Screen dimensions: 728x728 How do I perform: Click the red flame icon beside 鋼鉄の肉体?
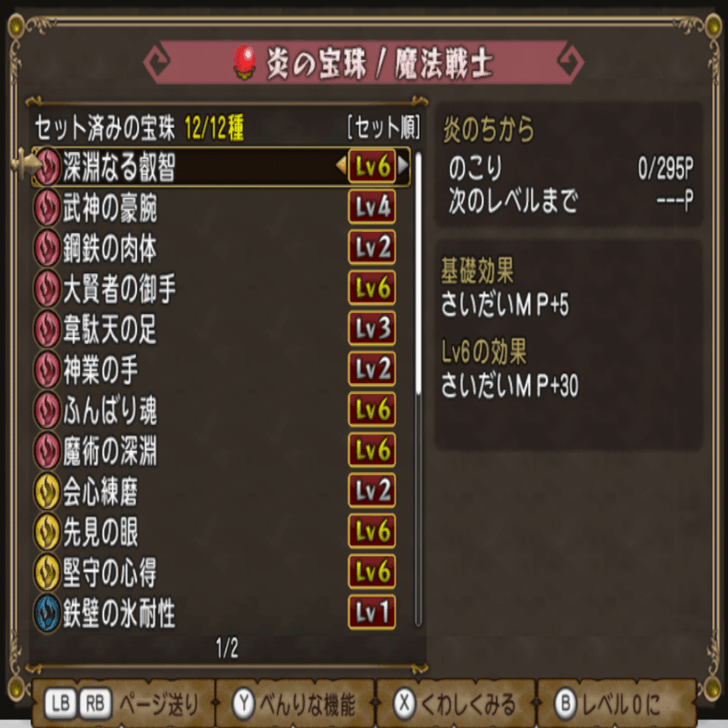point(47,248)
